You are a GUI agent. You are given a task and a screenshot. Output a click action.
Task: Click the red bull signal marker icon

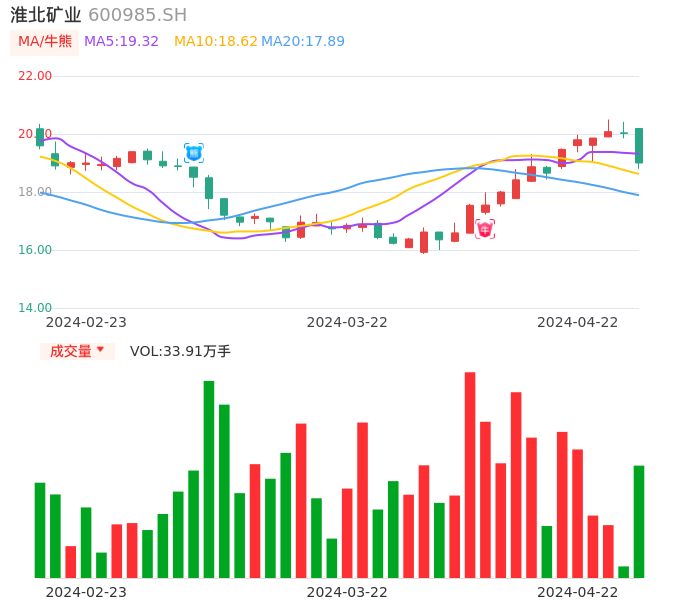[x=485, y=229]
